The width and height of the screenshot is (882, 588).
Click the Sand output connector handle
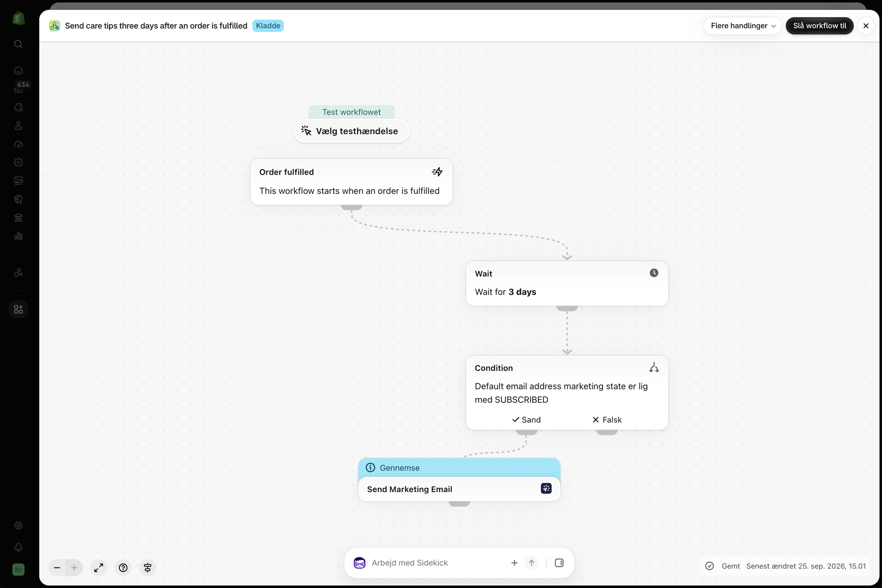pos(526,432)
